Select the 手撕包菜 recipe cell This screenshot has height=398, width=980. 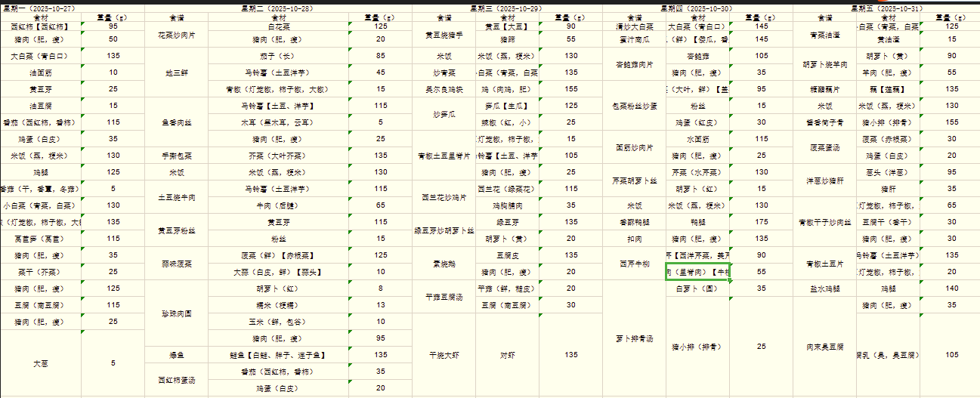[175, 156]
